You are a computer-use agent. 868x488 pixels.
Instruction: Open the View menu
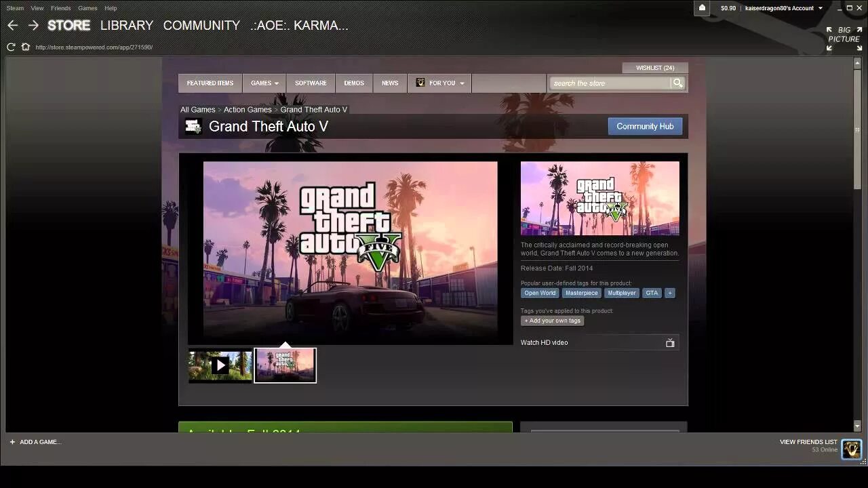click(x=37, y=8)
